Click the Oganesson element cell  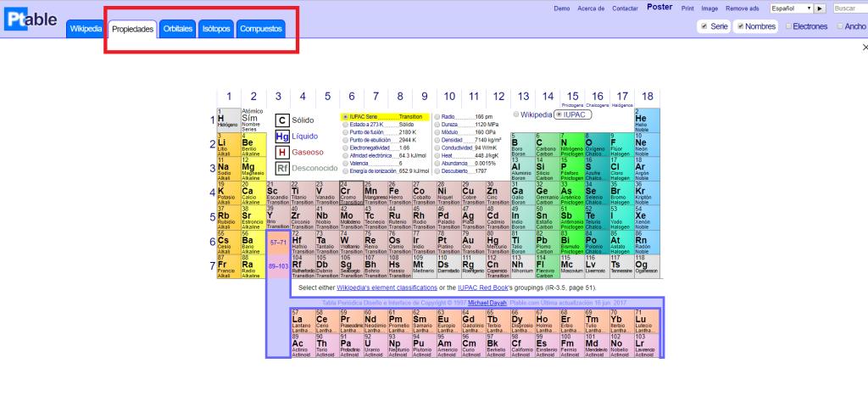(647, 267)
